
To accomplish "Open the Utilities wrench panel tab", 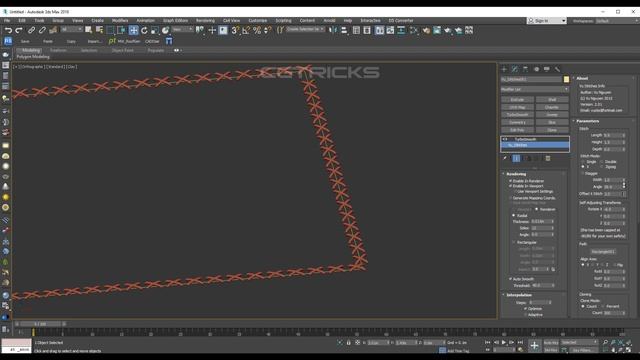I will click(x=558, y=69).
